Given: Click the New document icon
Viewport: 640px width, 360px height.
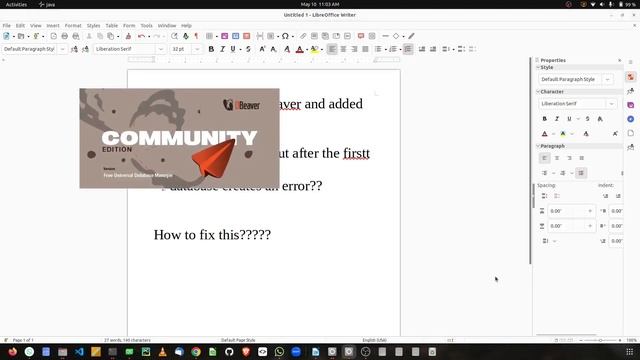Looking at the screenshot, I should [x=7, y=36].
